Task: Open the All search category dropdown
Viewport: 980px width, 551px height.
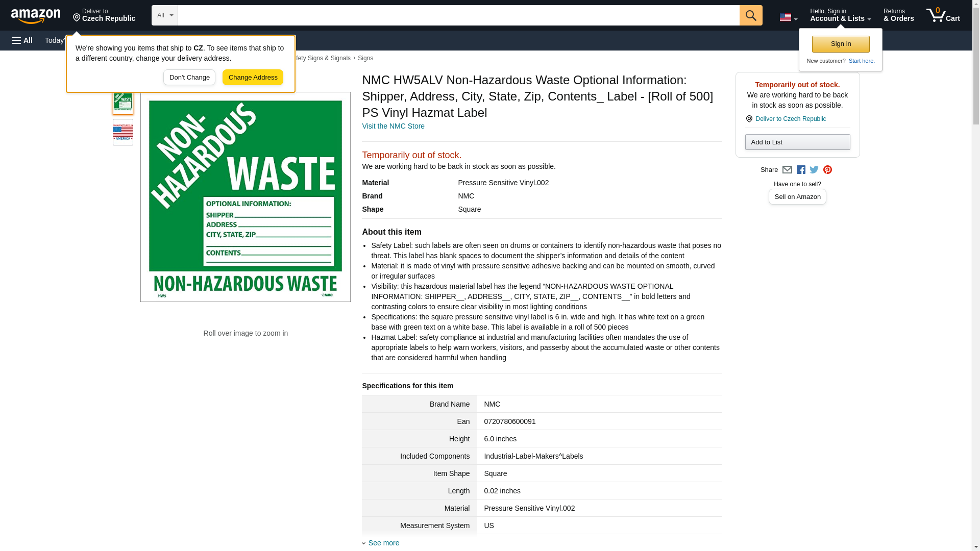Action: pyautogui.click(x=164, y=15)
